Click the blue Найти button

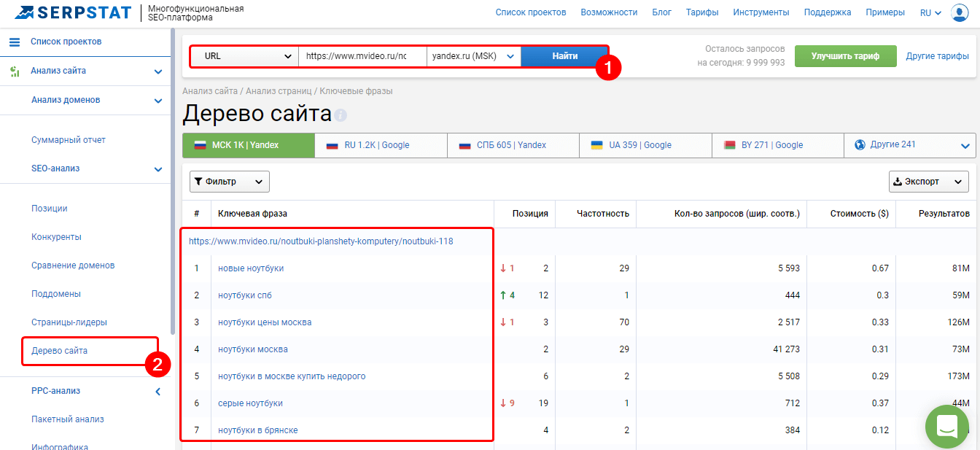tap(564, 56)
